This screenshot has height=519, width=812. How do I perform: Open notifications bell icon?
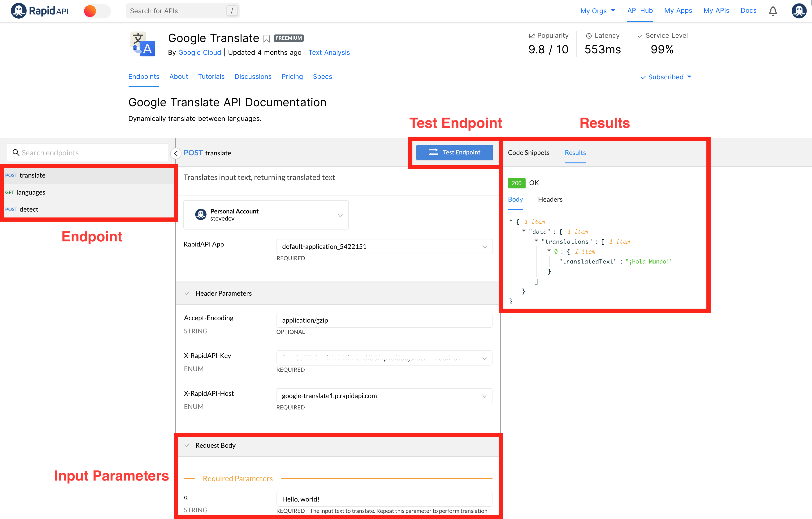[773, 11]
